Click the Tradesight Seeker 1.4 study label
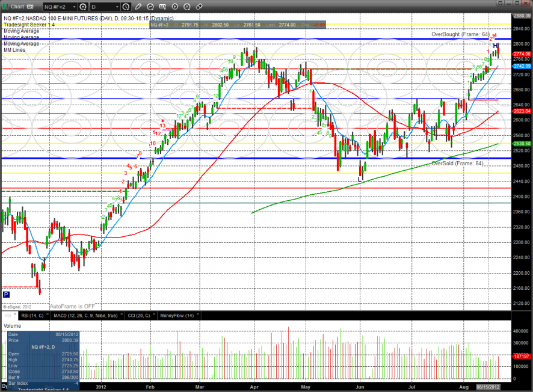 (x=29, y=25)
